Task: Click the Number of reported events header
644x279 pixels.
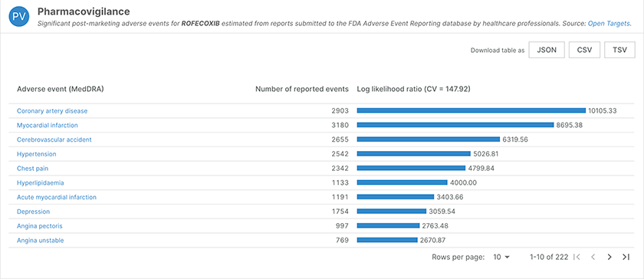Action: click(302, 89)
